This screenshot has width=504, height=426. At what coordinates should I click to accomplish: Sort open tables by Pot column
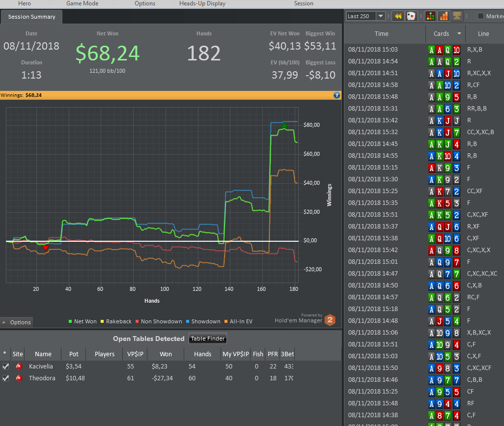coord(74,354)
